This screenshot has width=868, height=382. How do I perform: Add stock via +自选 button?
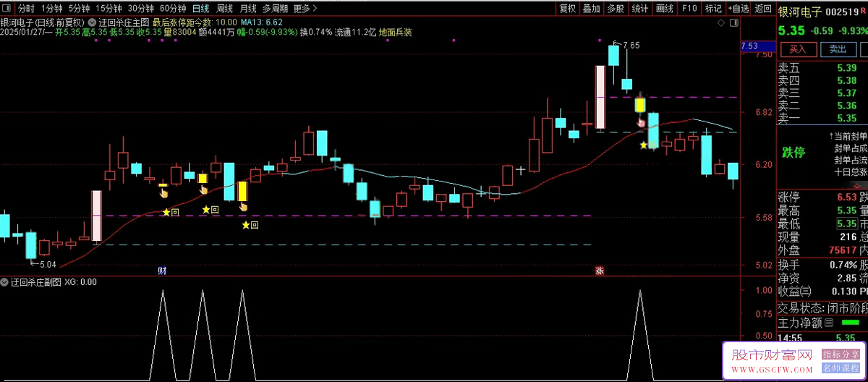click(x=738, y=9)
